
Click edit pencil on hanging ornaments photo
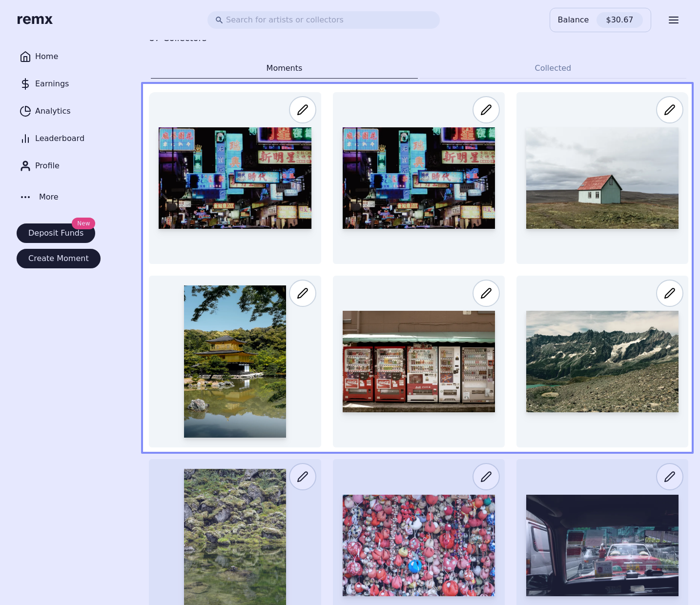tap(486, 477)
